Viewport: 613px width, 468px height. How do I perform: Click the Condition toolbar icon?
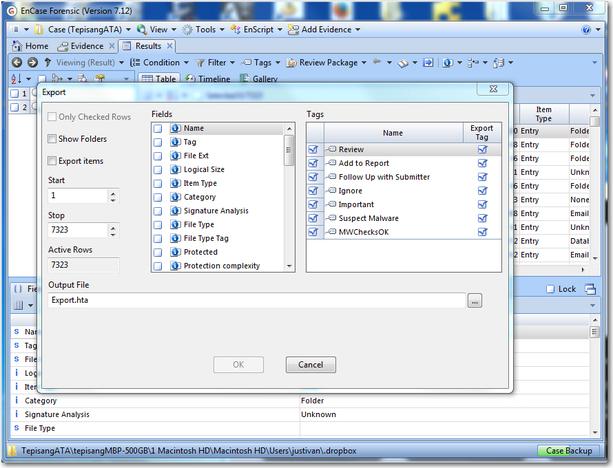135,63
